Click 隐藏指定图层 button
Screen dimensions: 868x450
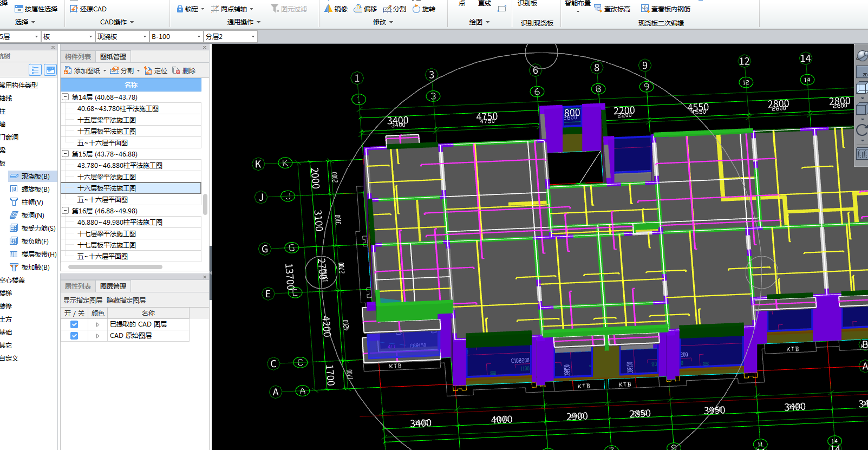pyautogui.click(x=126, y=300)
